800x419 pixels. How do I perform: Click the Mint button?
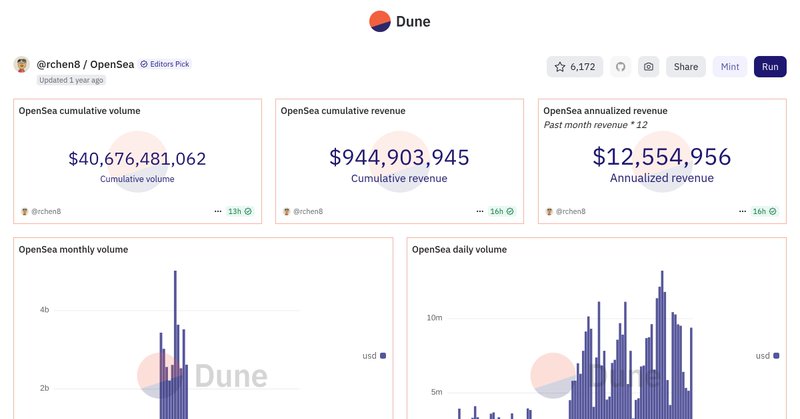click(730, 67)
